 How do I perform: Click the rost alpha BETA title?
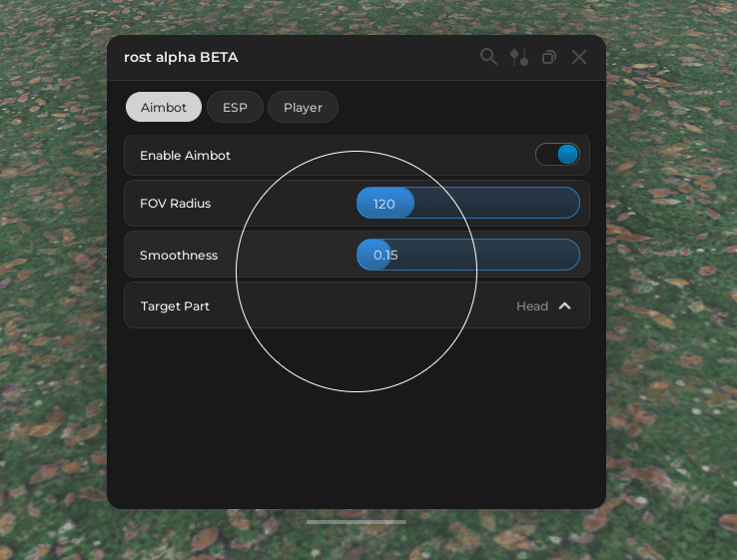coord(181,57)
